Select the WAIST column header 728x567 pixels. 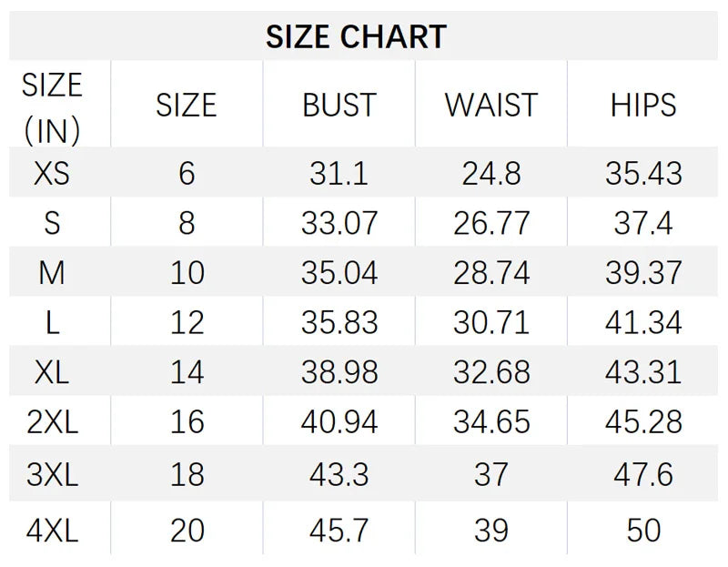pos(491,106)
